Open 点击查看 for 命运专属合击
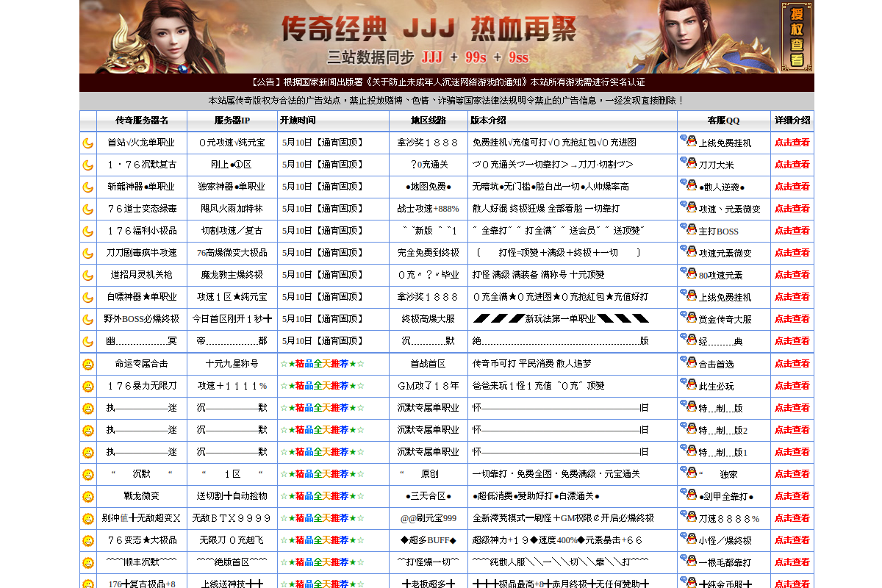 792,364
